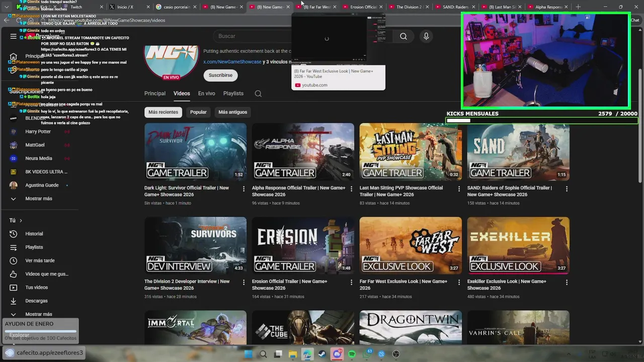Open Task View on the taskbar
Viewport: 644px width, 362px height.
(x=278, y=354)
